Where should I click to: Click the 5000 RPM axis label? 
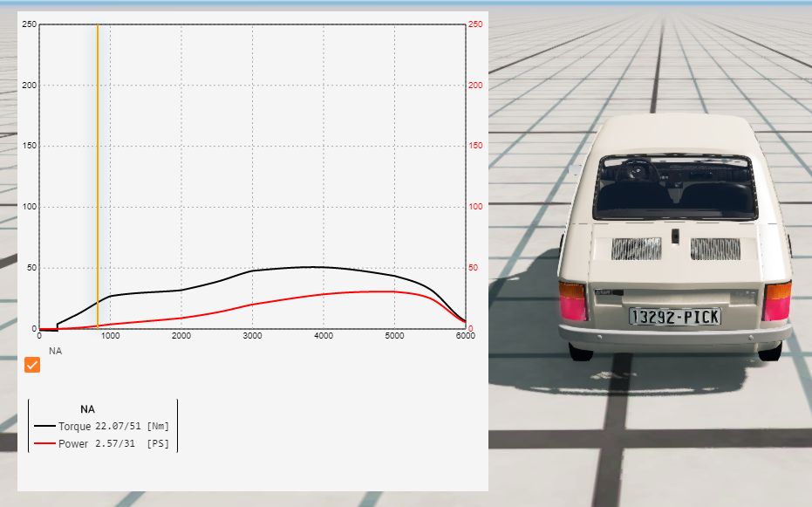coord(394,336)
